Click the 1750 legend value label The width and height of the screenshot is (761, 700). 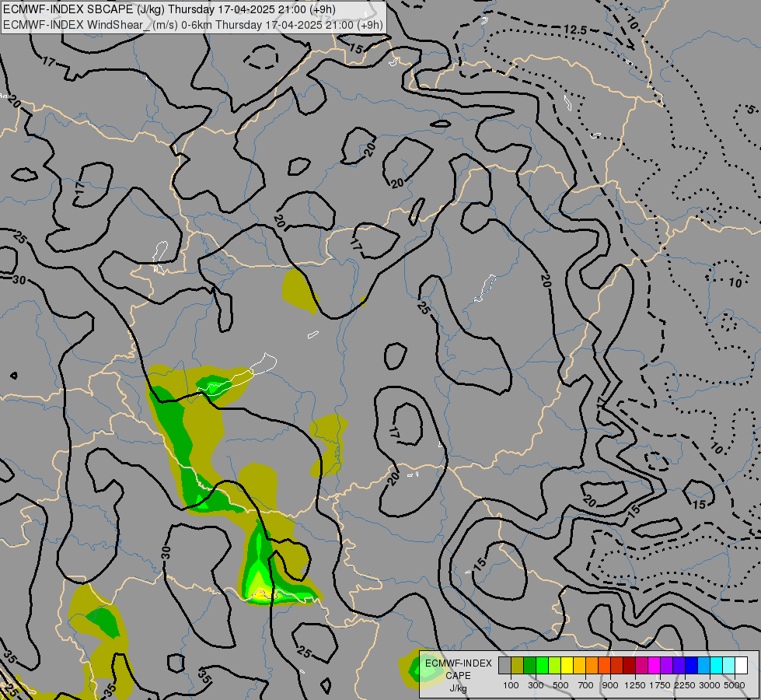tap(660, 685)
